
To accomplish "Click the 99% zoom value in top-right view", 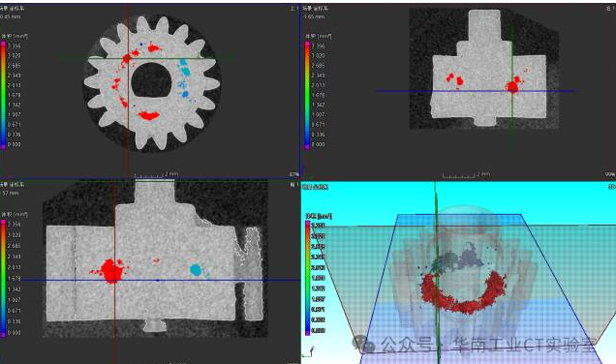I will (610, 174).
